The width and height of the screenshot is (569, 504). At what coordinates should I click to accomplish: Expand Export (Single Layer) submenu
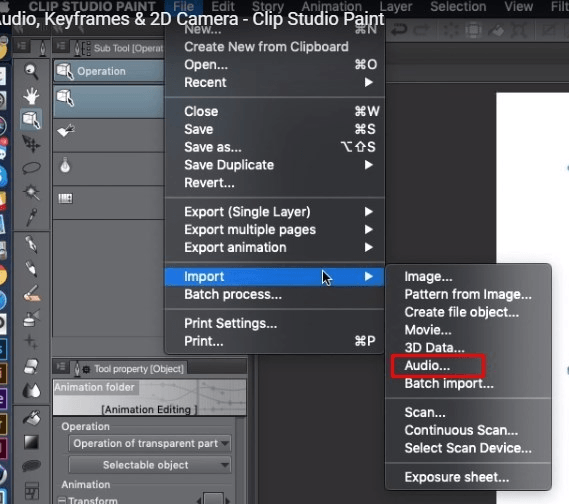(275, 212)
